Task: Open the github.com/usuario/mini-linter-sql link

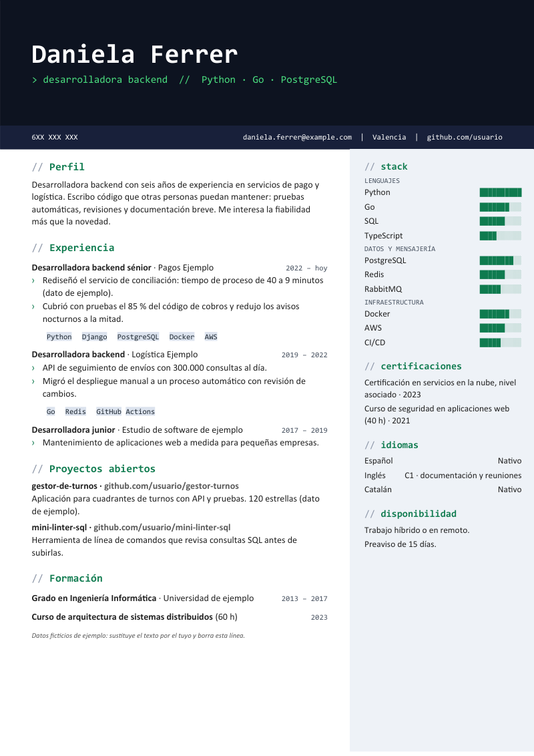Action: coord(162,528)
